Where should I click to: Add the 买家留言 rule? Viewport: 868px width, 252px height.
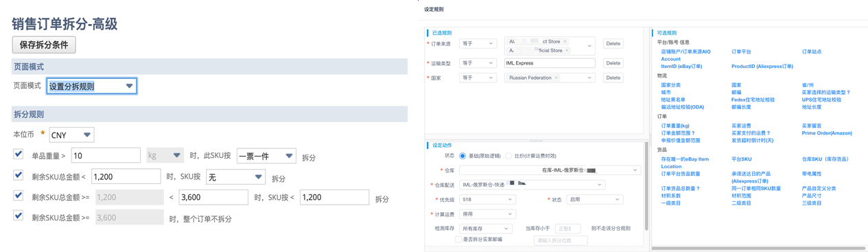coord(812,126)
